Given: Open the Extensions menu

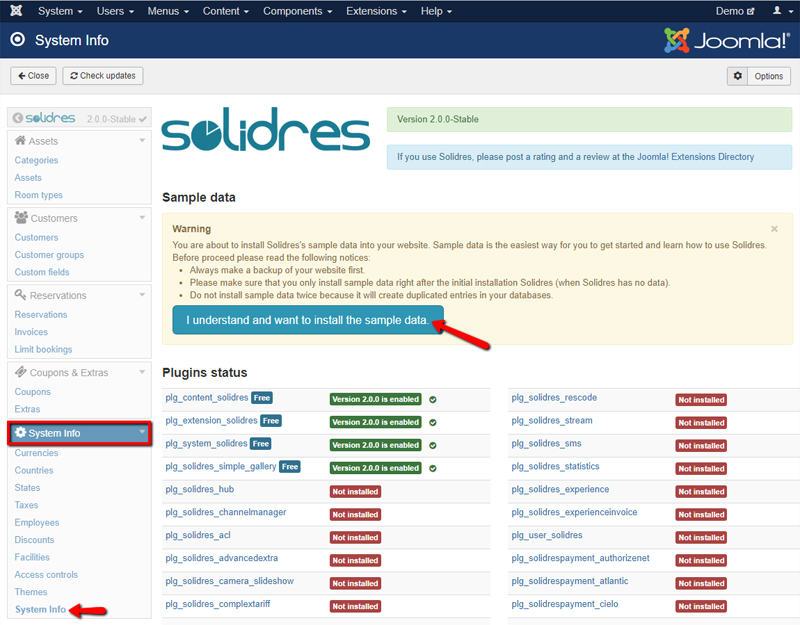Looking at the screenshot, I should point(376,11).
